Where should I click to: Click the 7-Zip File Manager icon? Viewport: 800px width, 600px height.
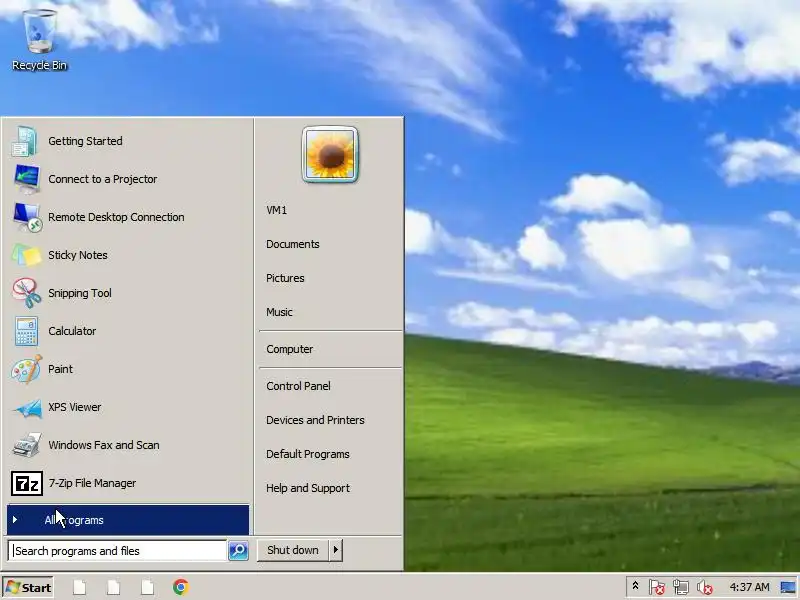[27, 483]
